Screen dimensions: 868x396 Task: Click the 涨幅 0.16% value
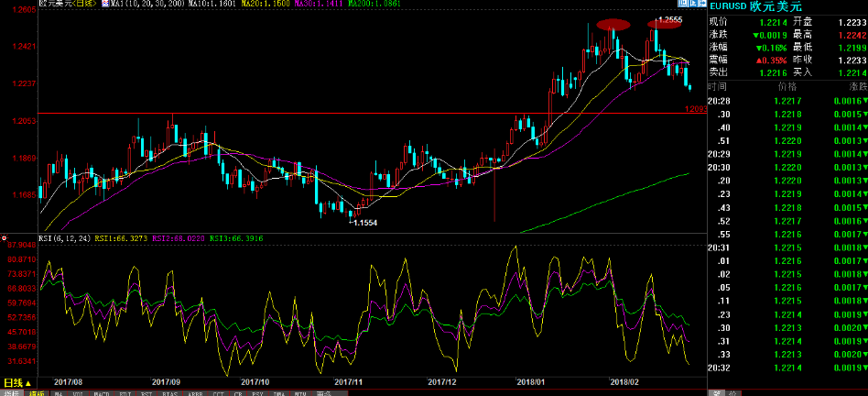click(770, 47)
